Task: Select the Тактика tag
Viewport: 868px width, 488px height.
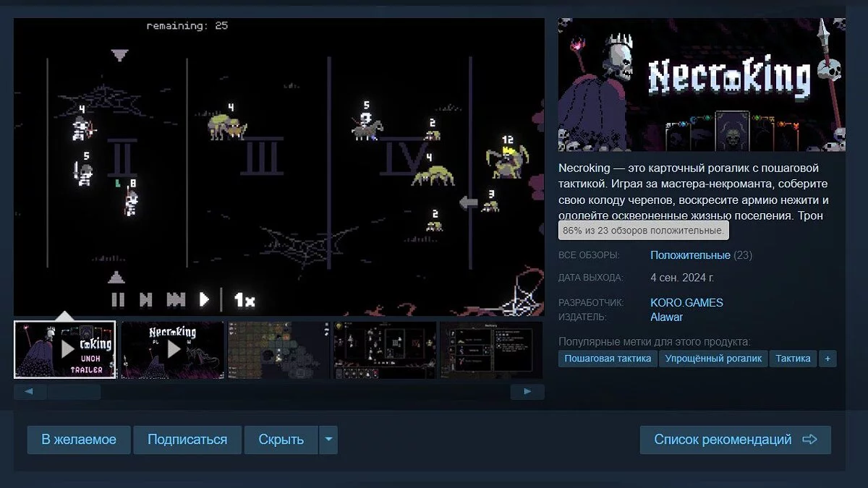Action: 793,359
